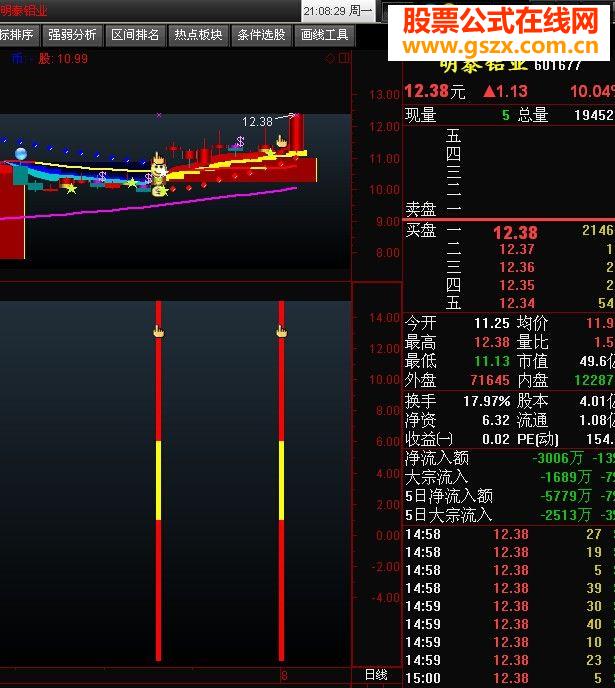Click the 12.38元 current price in the header
The width and height of the screenshot is (615, 688).
pos(434,91)
